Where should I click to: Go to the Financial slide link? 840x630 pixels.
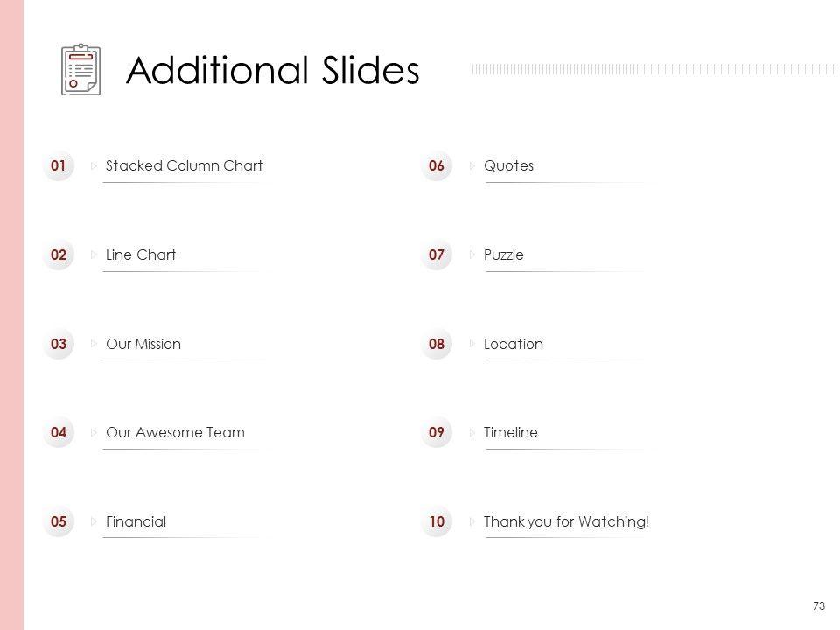136,522
